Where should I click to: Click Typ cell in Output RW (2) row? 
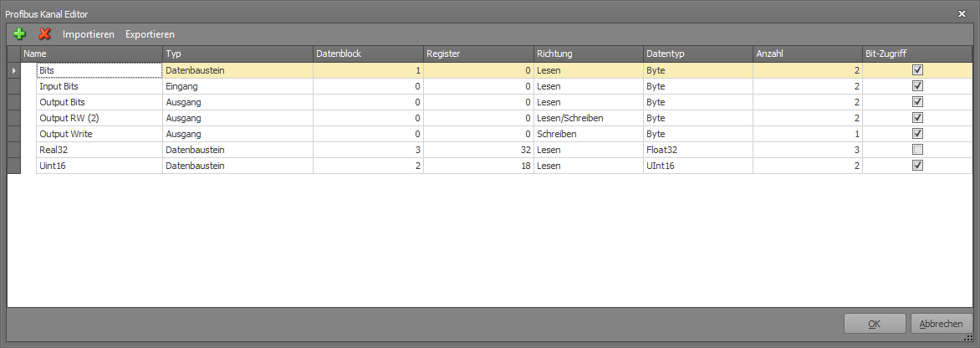tap(238, 117)
